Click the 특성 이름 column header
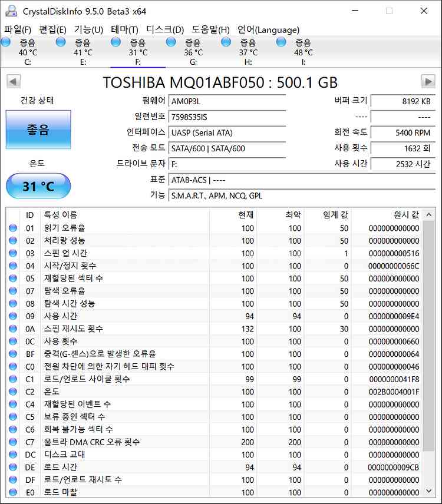The height and width of the screenshot is (504, 442). [125, 215]
